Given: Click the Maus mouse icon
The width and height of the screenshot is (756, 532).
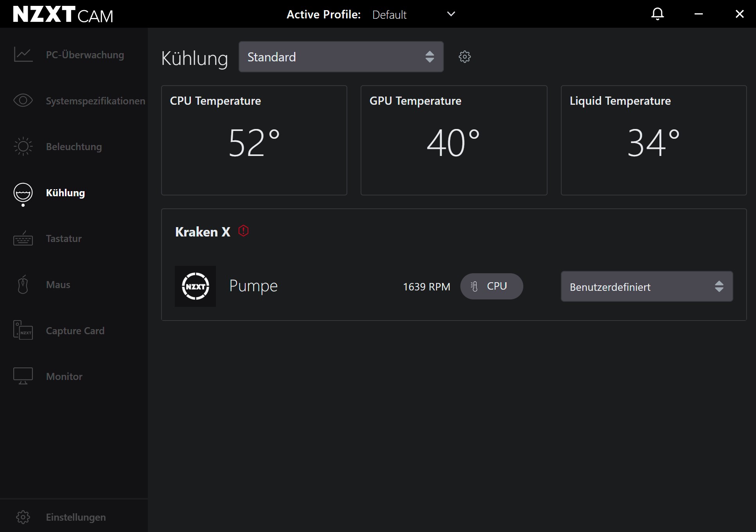Looking at the screenshot, I should pyautogui.click(x=23, y=284).
